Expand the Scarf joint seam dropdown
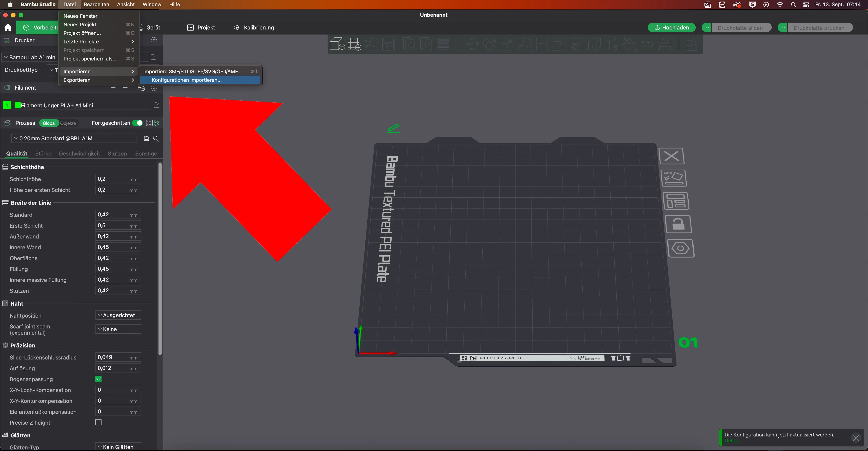Viewport: 868px width, 451px height. 118,329
